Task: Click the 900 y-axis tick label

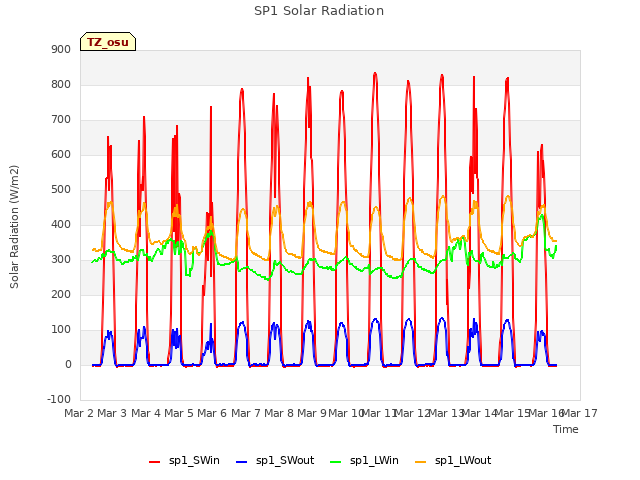Action: [x=61, y=49]
